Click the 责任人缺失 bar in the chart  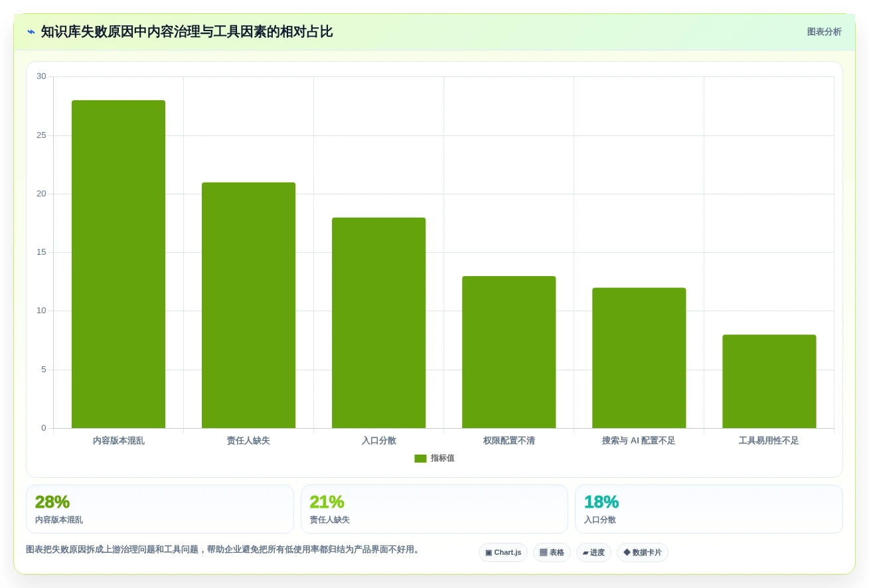(248, 305)
